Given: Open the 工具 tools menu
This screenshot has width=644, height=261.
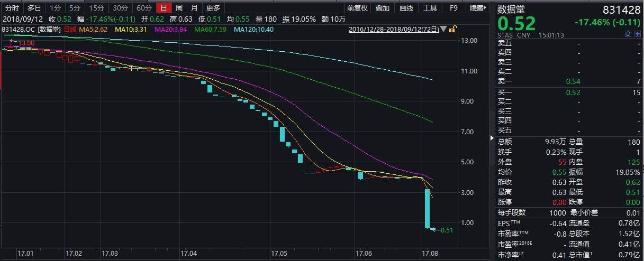Looking at the screenshot, I should (x=430, y=8).
